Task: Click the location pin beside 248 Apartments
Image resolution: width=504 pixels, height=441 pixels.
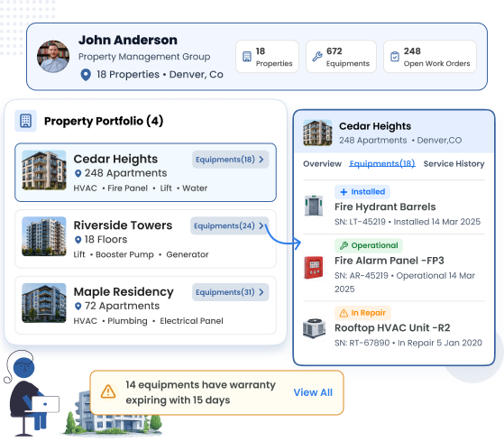Action: [x=78, y=173]
